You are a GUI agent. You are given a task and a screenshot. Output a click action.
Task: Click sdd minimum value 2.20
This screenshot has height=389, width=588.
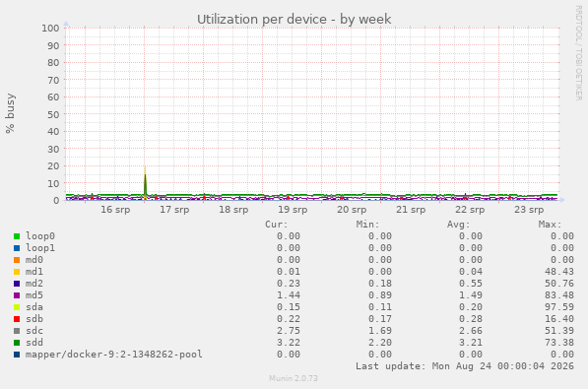pyautogui.click(x=380, y=343)
